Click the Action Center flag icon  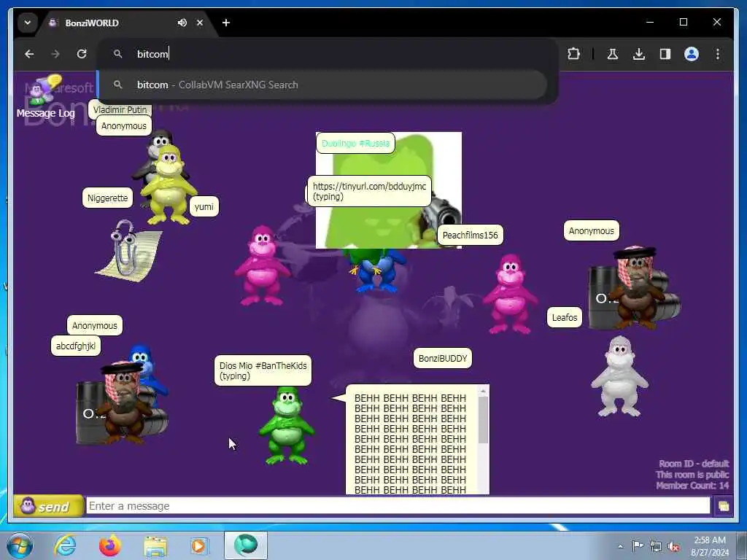pyautogui.click(x=637, y=546)
